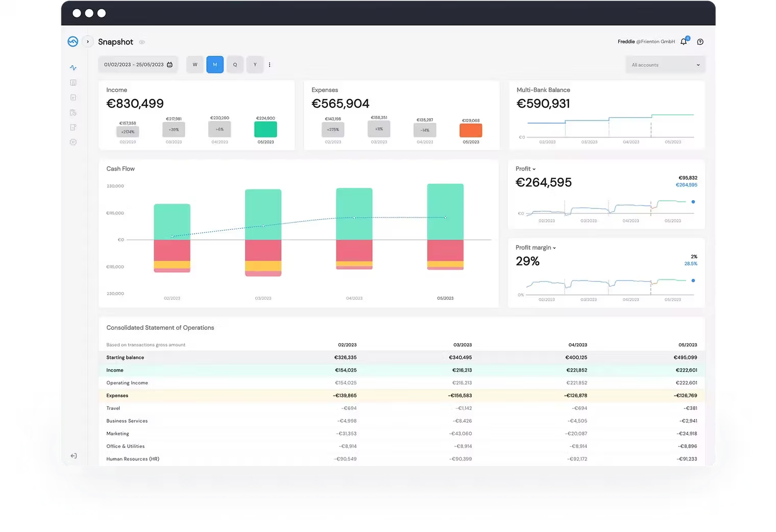The height and width of the screenshot is (532, 776).
Task: Click the app logo in top left
Action: coord(72,42)
